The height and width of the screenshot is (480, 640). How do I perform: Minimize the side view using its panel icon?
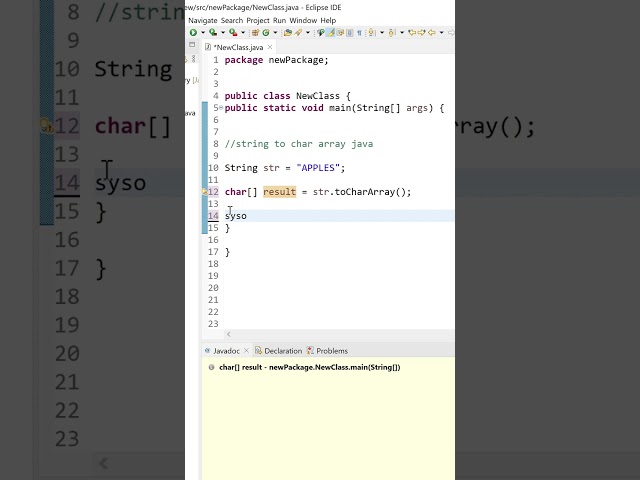coord(192,44)
